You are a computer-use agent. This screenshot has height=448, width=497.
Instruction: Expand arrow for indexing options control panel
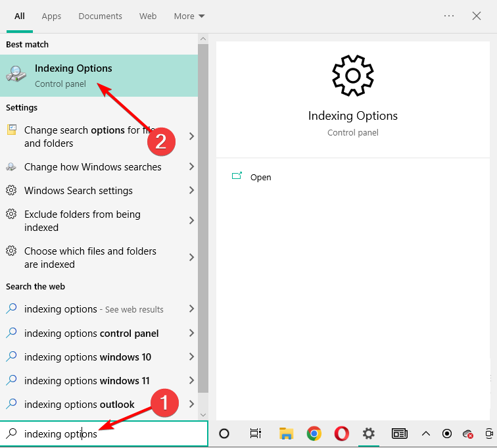point(191,333)
